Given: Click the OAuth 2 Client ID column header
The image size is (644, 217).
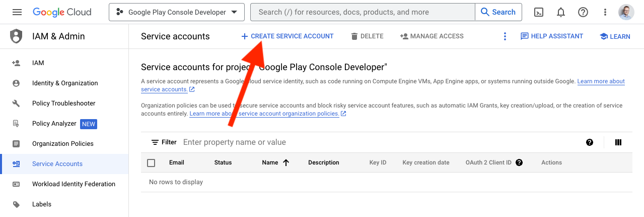Looking at the screenshot, I should [x=488, y=162].
